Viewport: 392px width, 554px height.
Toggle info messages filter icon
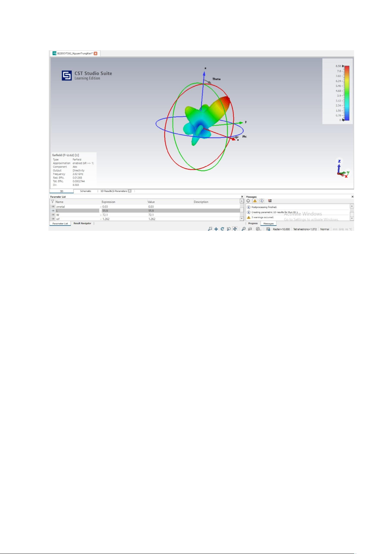click(262, 201)
